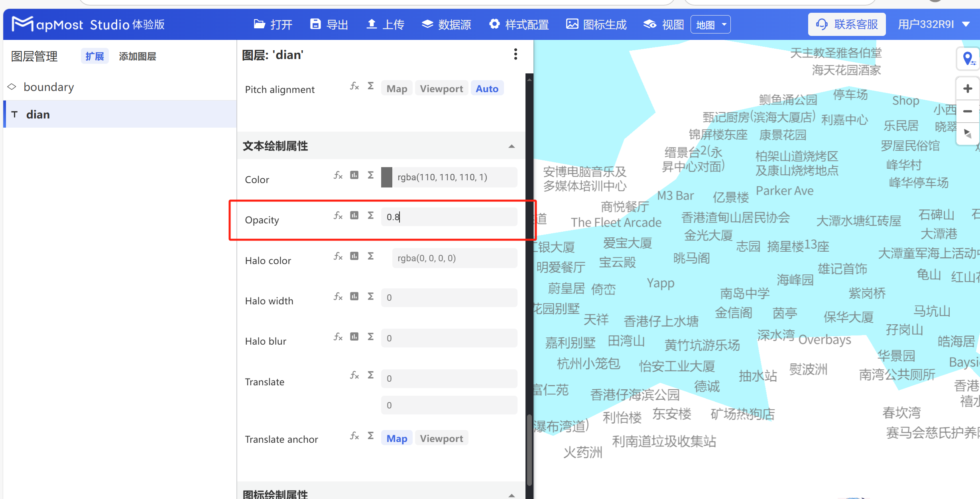
Task: Click the zoom-in button on the map
Action: pos(968,88)
